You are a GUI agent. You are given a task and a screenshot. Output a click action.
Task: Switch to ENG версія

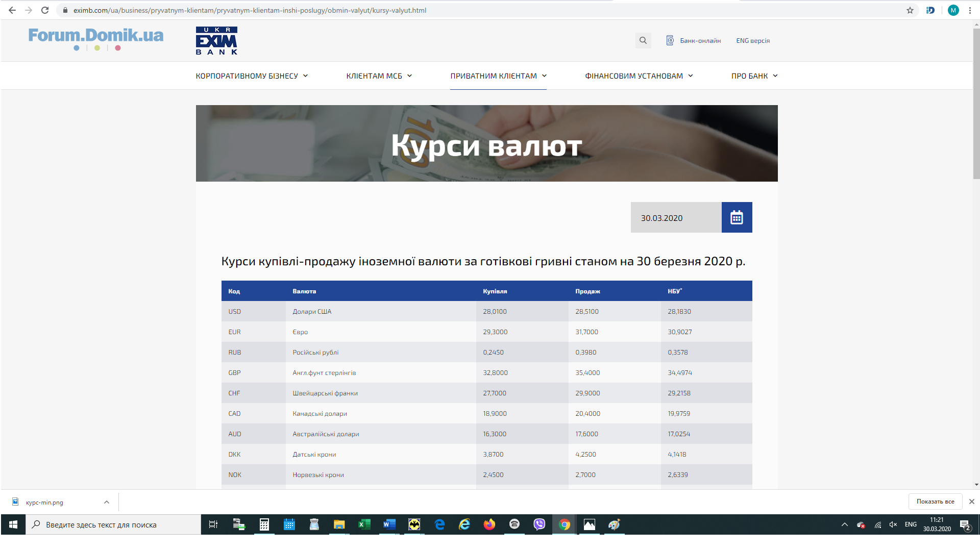click(753, 40)
